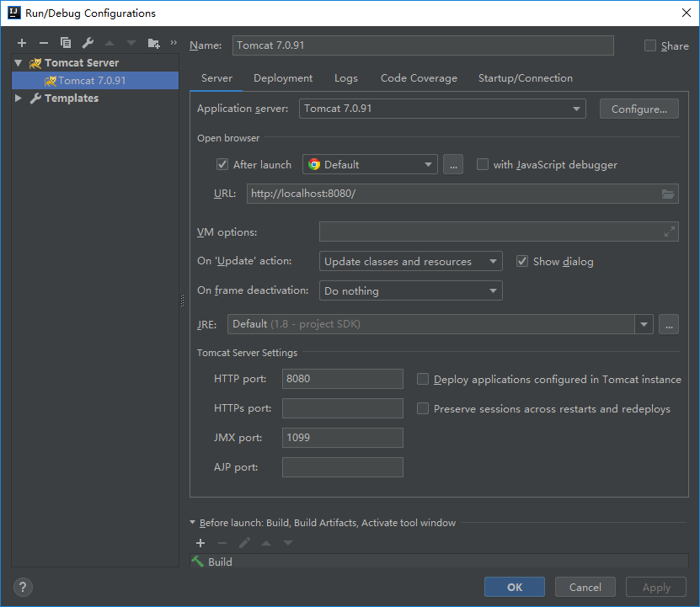Screen dimensions: 700x607
Task: Switch to Deployment tab
Action: 283,78
